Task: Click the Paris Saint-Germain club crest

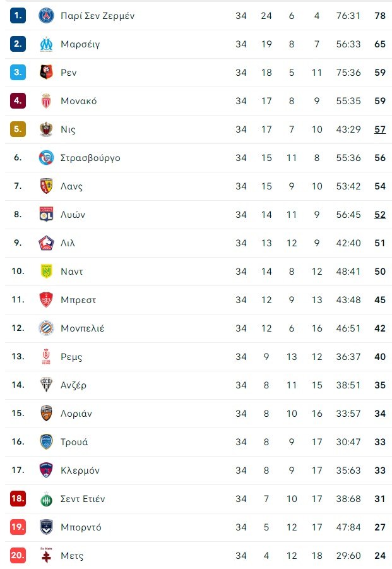Action: tap(46, 16)
